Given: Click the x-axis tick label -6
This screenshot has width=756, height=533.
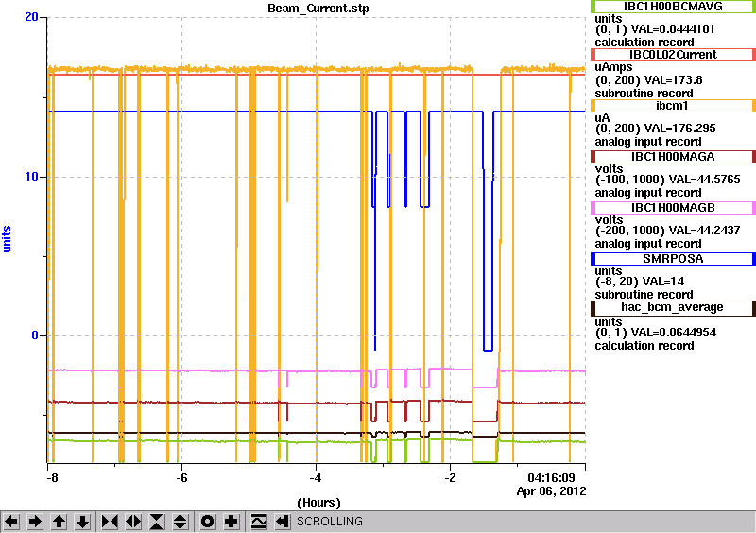Looking at the screenshot, I should [181, 478].
